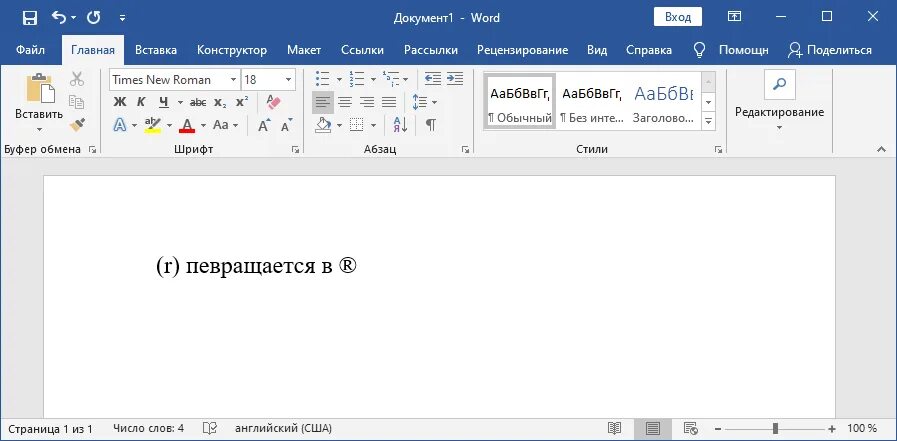The image size is (897, 441).
Task: Cut selection with scissors icon
Action: 77,79
